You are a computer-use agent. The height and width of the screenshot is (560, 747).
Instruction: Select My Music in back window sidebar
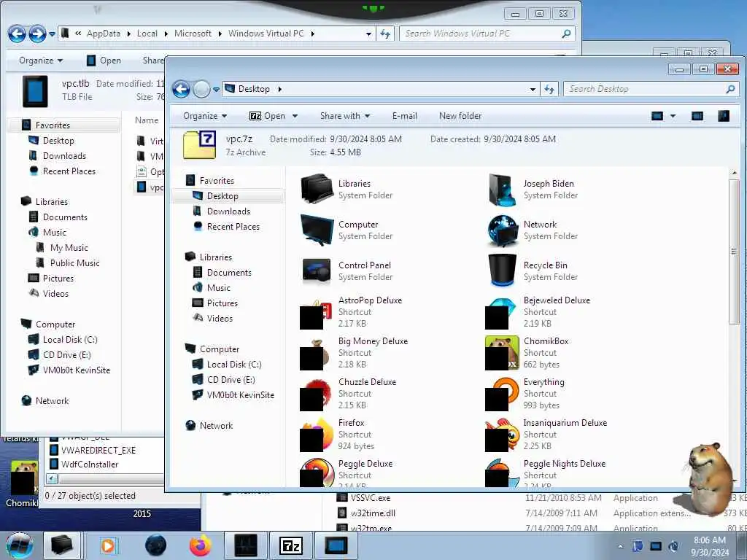pyautogui.click(x=69, y=248)
